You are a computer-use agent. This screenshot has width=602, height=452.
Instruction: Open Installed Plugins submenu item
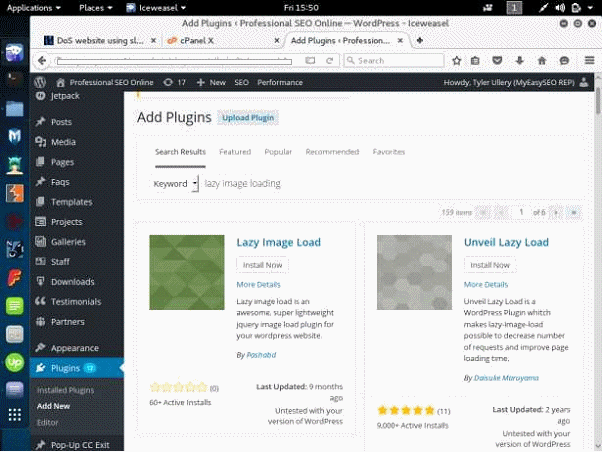coord(65,390)
